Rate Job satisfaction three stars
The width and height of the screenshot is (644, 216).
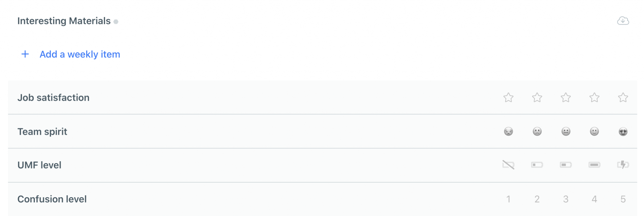565,98
